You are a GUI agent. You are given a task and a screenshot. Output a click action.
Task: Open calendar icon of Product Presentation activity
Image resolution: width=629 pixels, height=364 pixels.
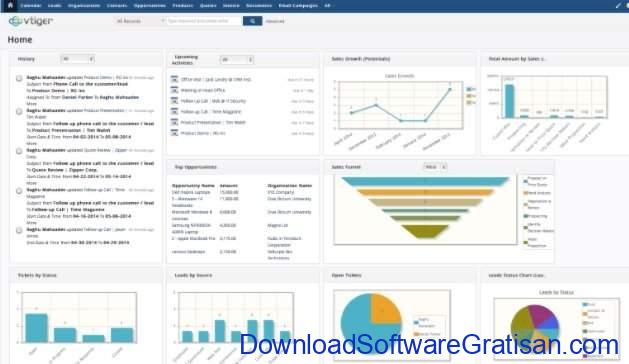[174, 122]
